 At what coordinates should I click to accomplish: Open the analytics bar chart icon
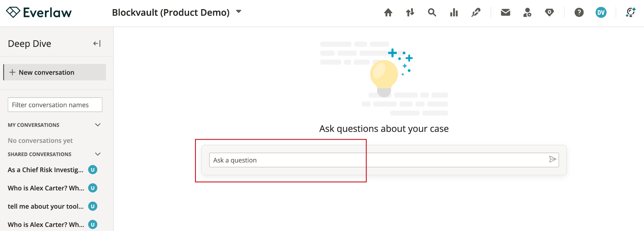454,13
